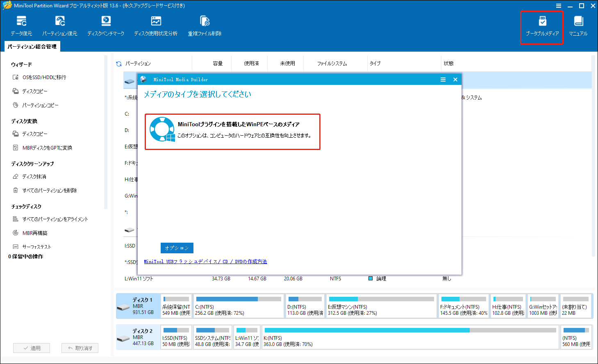Select the WinPE-based media option
This screenshot has width=598, height=364.
coord(232,132)
